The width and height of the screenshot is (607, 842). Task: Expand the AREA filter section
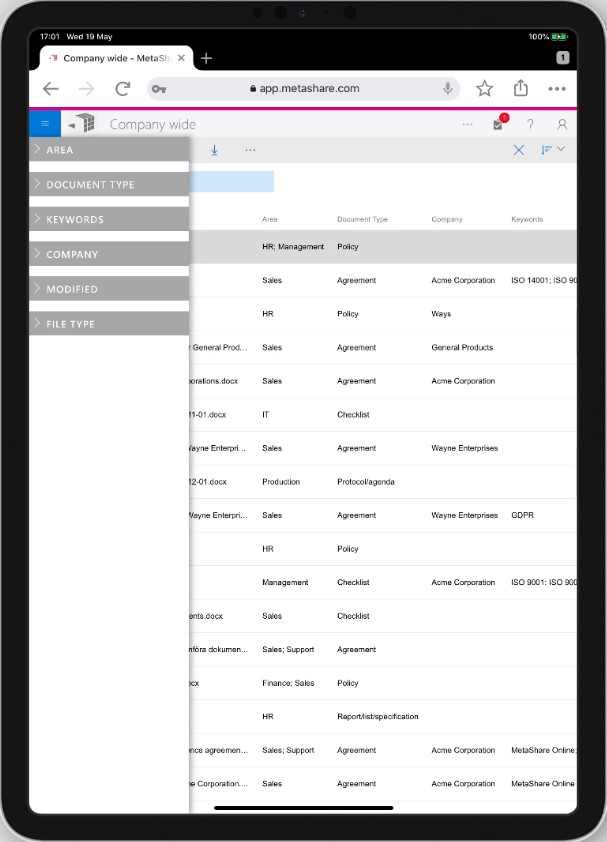[x=109, y=150]
